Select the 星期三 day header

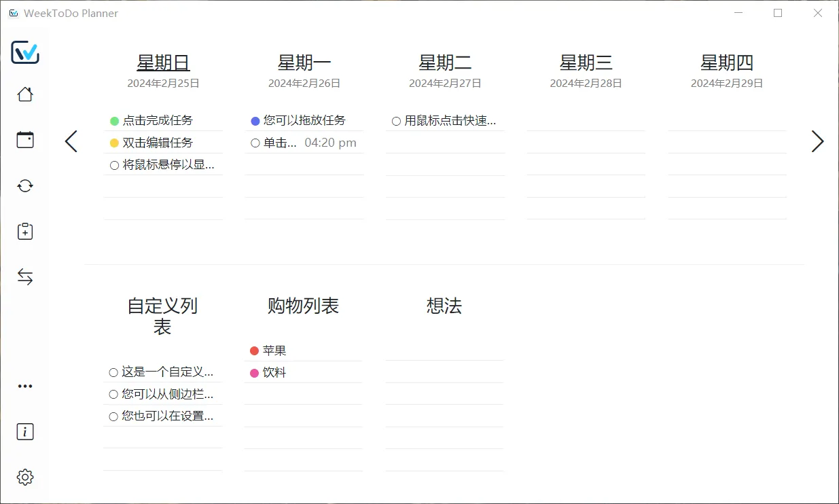tap(586, 62)
